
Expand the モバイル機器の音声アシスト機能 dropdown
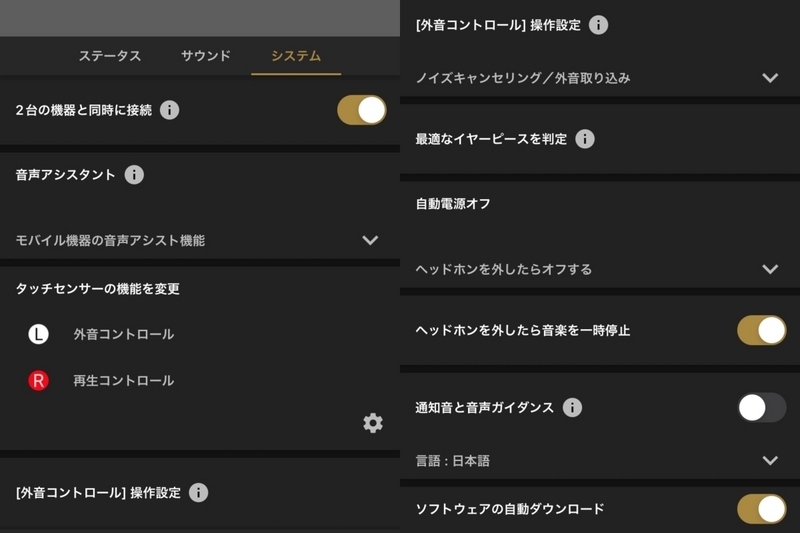(199, 240)
